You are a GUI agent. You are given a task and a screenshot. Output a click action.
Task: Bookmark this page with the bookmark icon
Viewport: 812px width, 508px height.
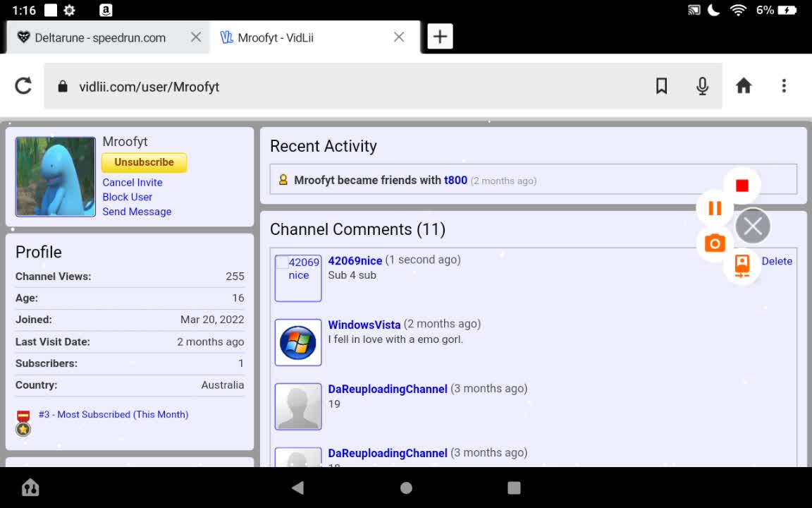click(x=661, y=86)
